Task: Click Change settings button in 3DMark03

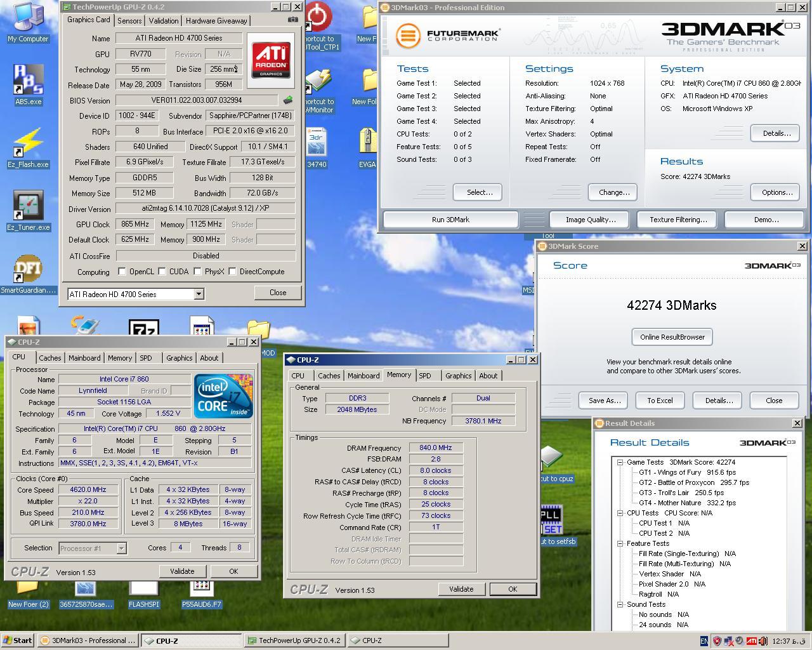Action: tap(614, 192)
